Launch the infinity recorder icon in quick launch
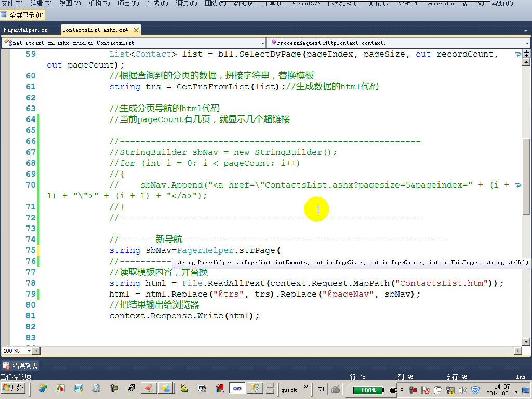Viewport: 532px width, 399px height. click(x=237, y=390)
